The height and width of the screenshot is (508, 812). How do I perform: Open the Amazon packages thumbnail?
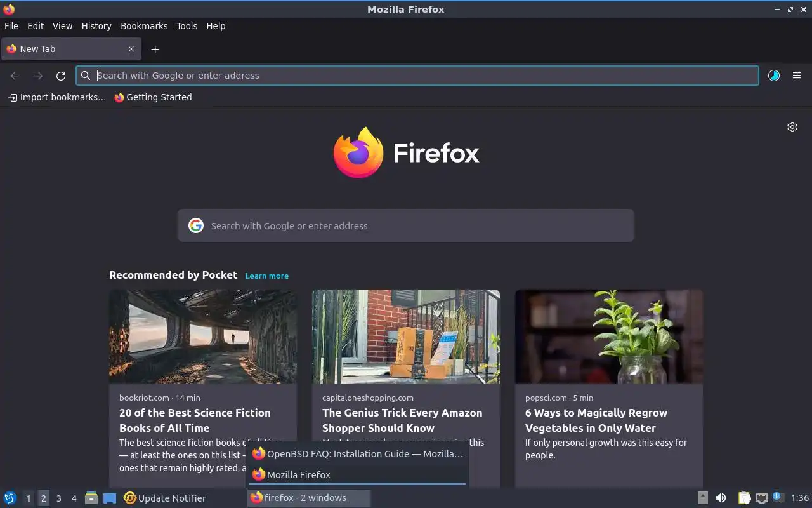pyautogui.click(x=406, y=337)
